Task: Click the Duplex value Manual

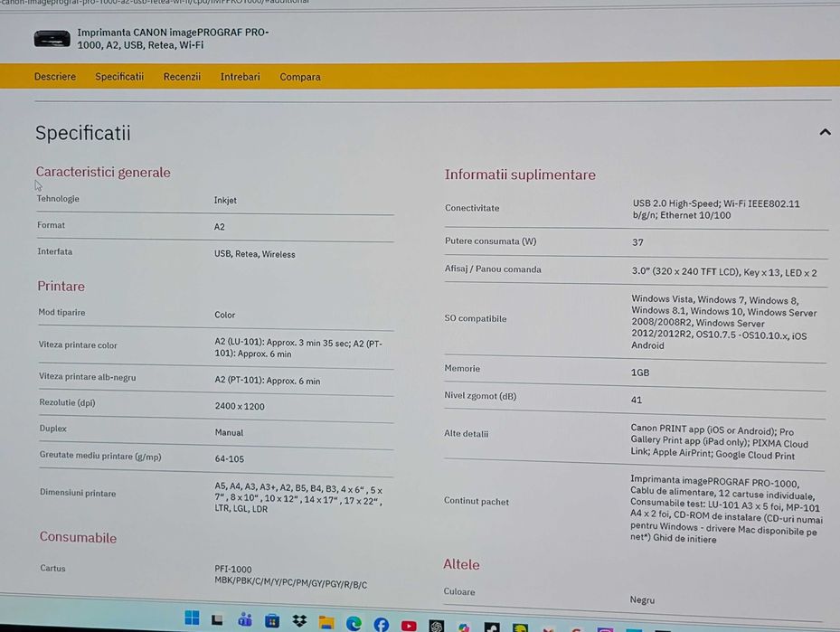Action: point(230,433)
